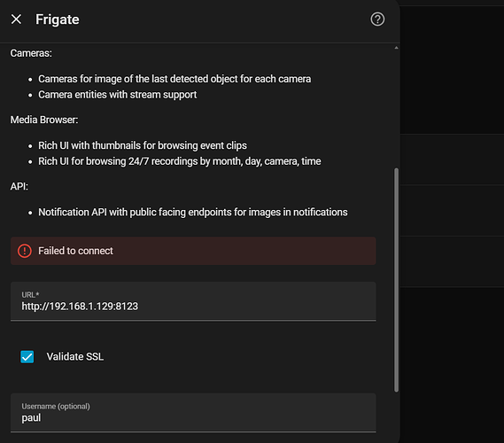Click the "Cameras:" heading text

(31, 53)
